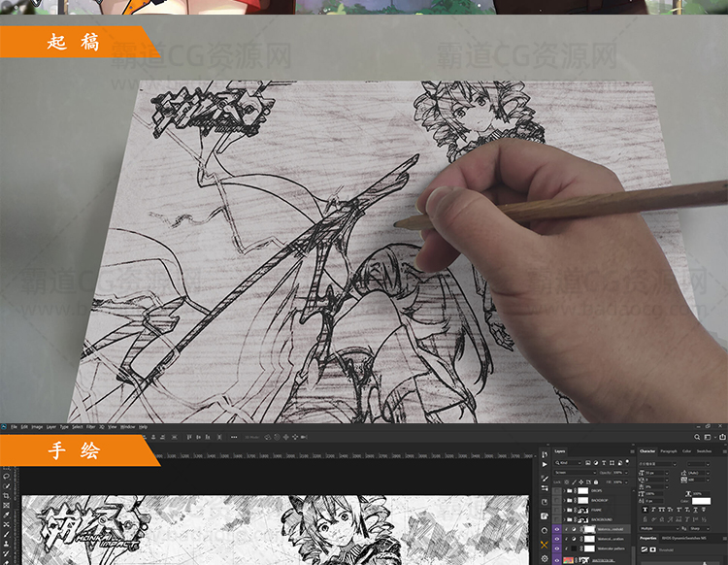Open the layer Kind filter dropdown
728x565 pixels.
pos(568,463)
